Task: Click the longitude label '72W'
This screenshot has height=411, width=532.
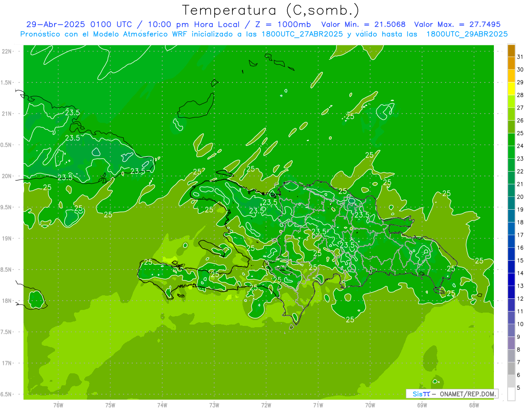Action: click(266, 405)
